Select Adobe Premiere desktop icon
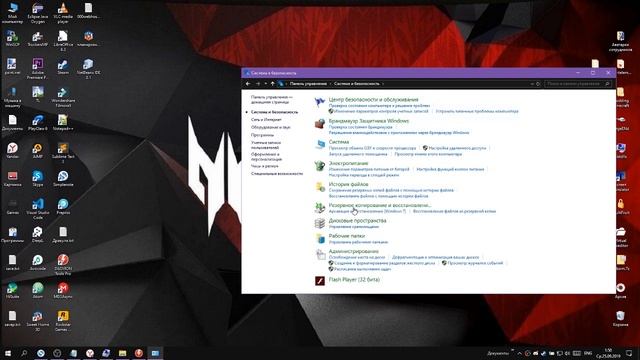640x360 pixels. click(x=38, y=68)
